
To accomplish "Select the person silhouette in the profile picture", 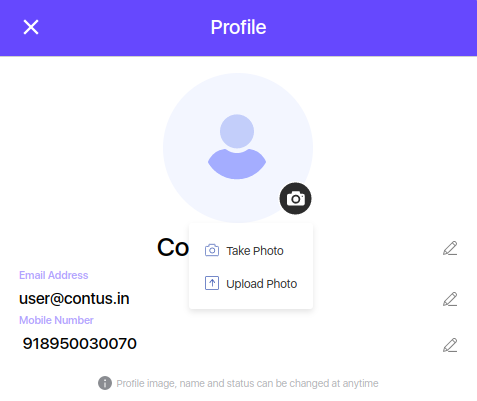I will click(x=237, y=147).
